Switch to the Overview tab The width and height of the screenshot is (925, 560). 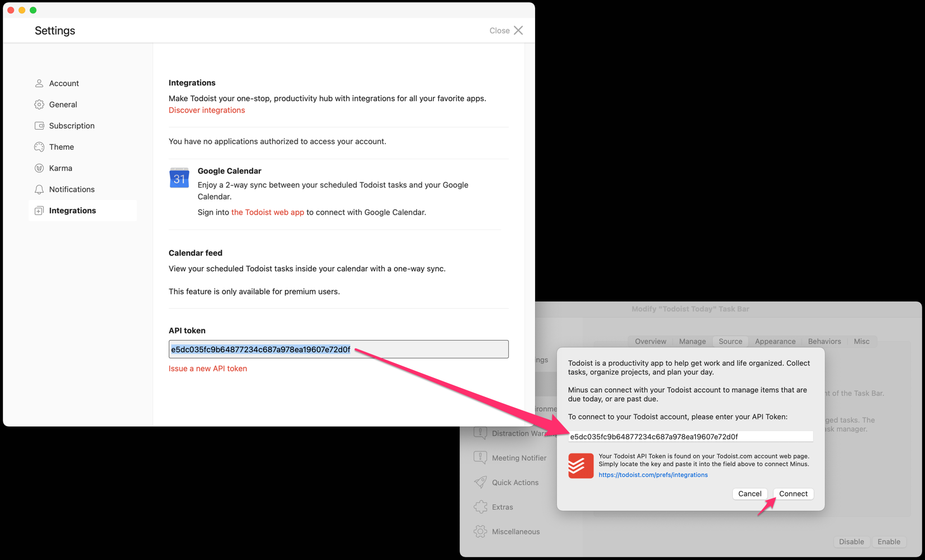click(650, 341)
